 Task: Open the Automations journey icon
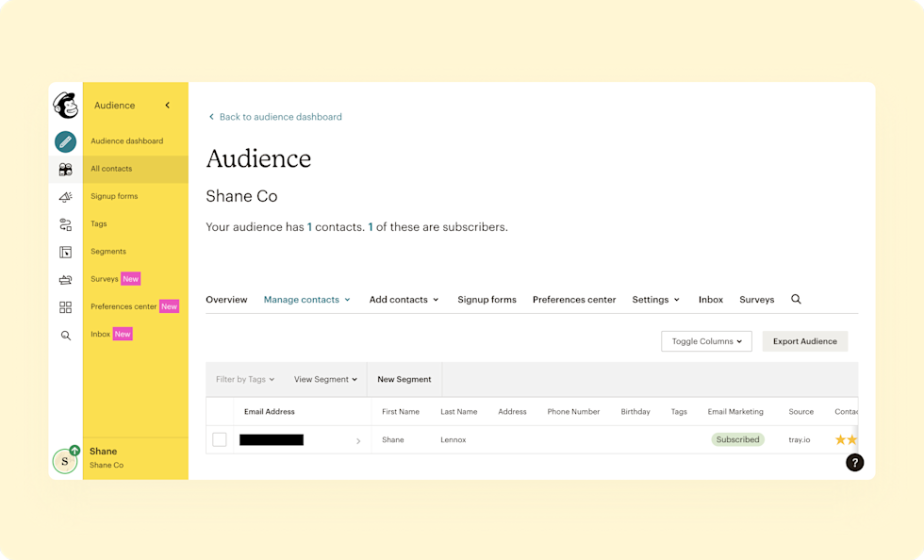pyautogui.click(x=65, y=224)
